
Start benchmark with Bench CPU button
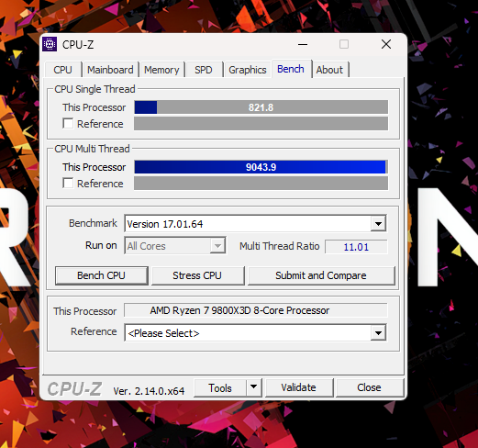pos(101,275)
